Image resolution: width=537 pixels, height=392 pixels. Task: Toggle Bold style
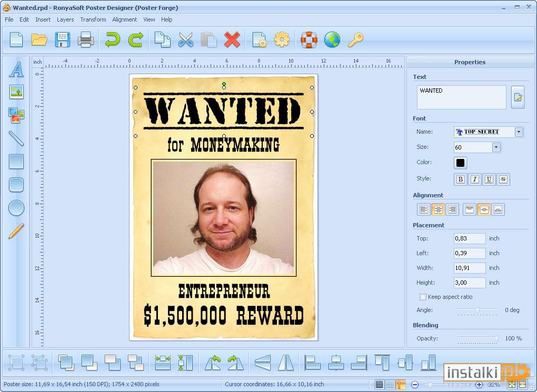point(460,179)
